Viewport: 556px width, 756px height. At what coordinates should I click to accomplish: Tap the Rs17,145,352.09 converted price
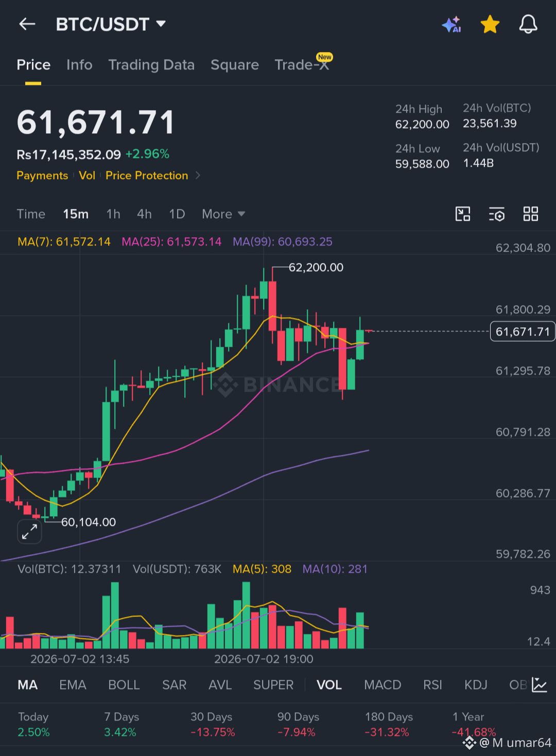69,154
